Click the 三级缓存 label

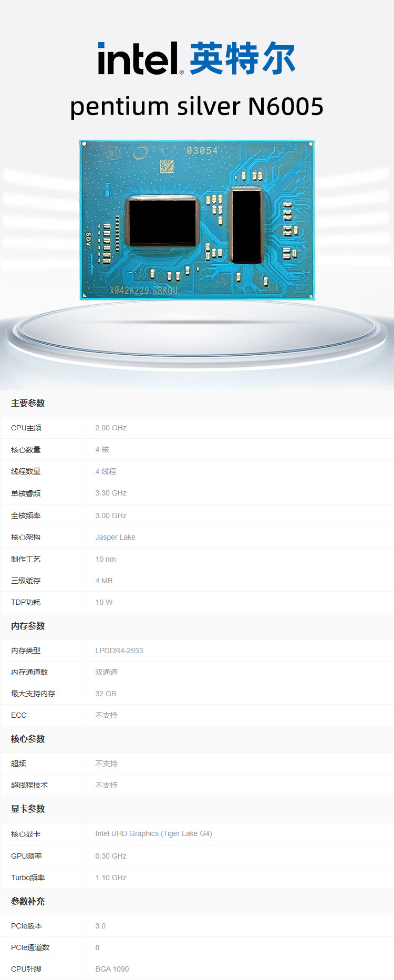[26, 581]
